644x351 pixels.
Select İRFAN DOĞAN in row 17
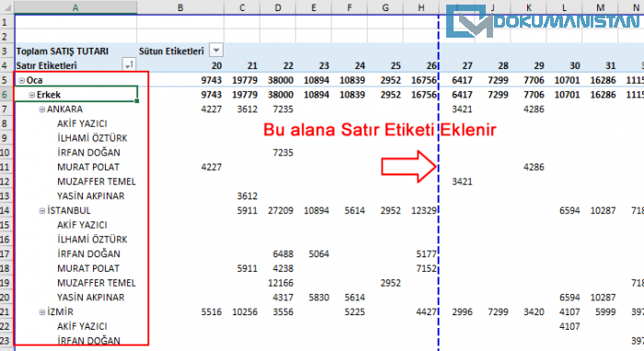click(88, 255)
